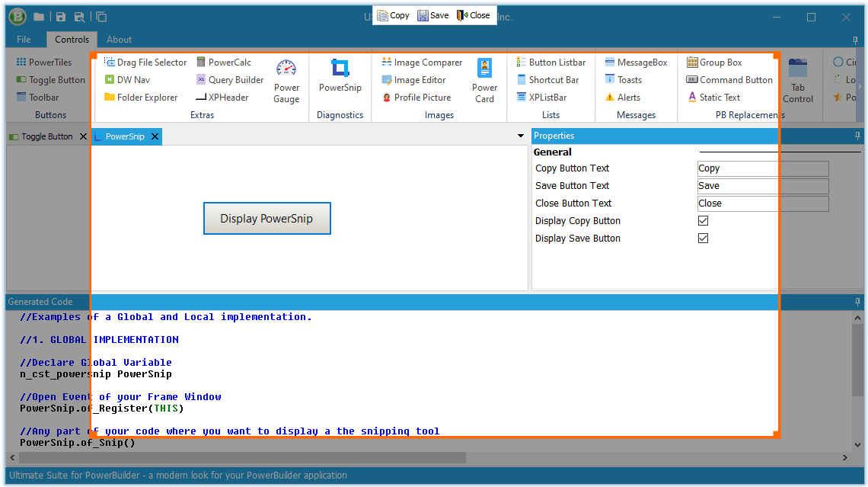Click the code line 'PowerSnip.of_Snip()'
The width and height of the screenshot is (868, 487).
[x=78, y=443]
